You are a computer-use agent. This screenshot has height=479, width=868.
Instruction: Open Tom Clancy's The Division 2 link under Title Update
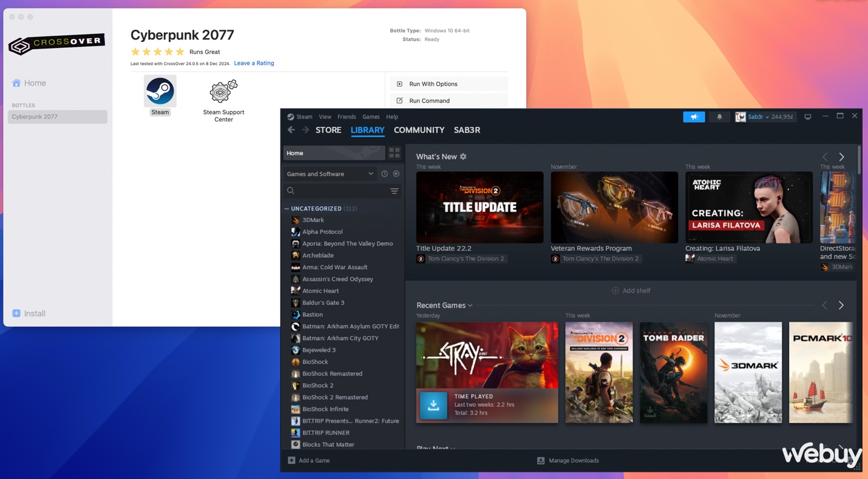[461, 259]
